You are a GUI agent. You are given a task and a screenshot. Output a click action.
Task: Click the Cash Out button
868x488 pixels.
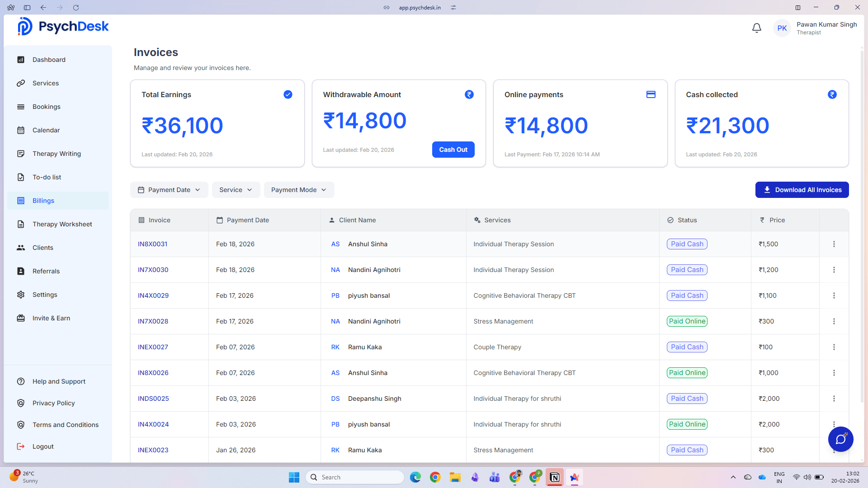tap(453, 150)
